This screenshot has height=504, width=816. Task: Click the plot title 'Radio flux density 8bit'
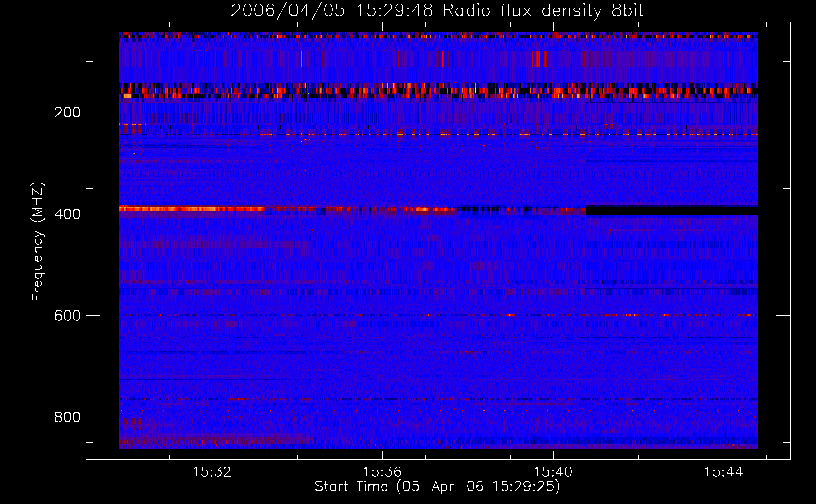pyautogui.click(x=543, y=10)
